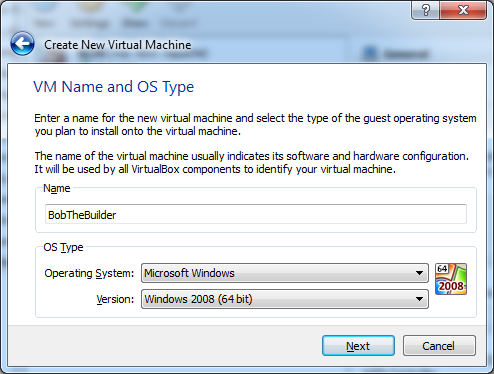
Task: Open the help question mark button
Action: pyautogui.click(x=426, y=10)
